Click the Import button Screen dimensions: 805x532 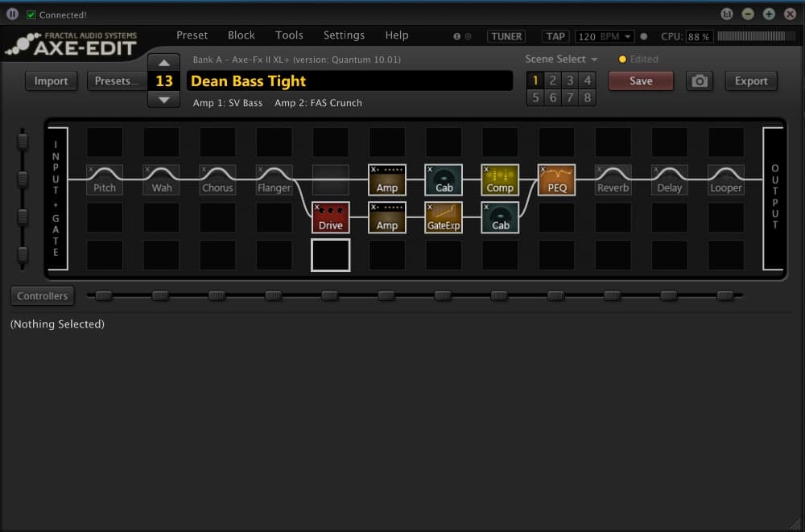(x=52, y=81)
